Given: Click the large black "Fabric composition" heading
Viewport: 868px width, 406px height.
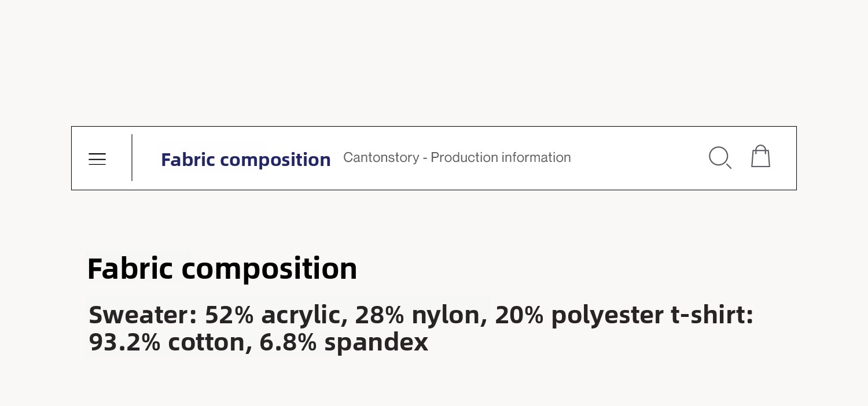Looking at the screenshot, I should click(x=222, y=268).
